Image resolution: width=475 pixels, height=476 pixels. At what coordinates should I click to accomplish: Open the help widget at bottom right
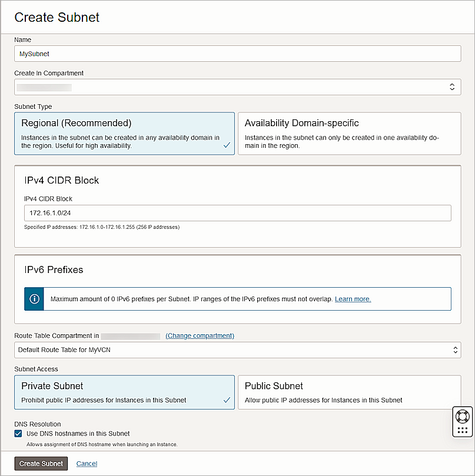coord(462,421)
